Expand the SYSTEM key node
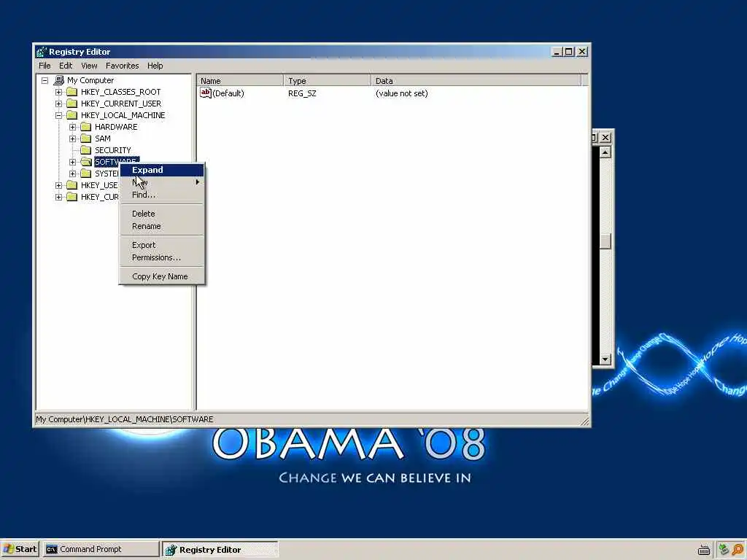 (72, 174)
